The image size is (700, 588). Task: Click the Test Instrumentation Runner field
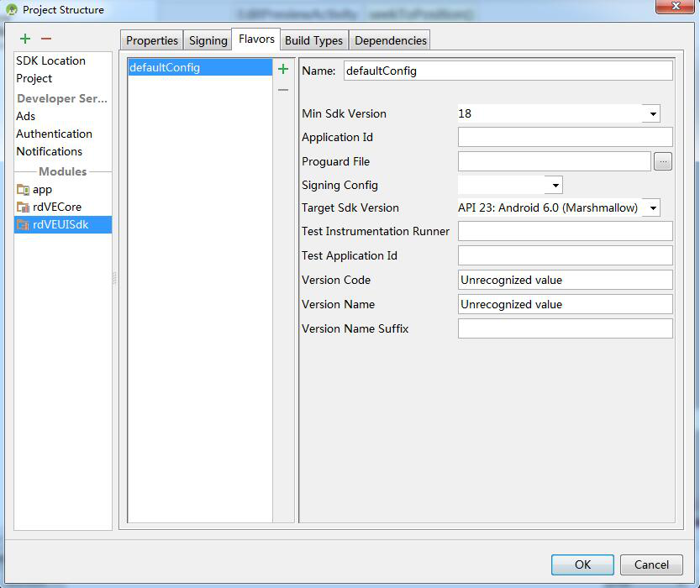click(x=566, y=232)
